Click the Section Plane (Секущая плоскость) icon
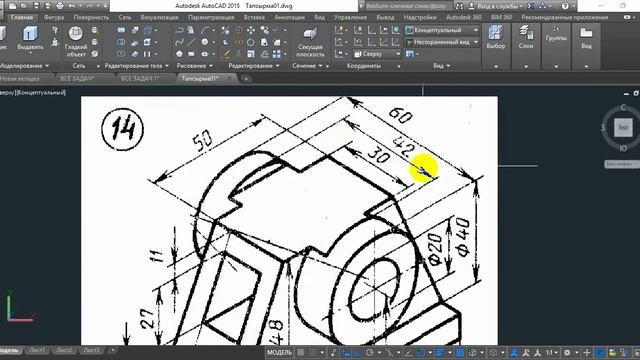The height and width of the screenshot is (360, 640). tap(310, 34)
